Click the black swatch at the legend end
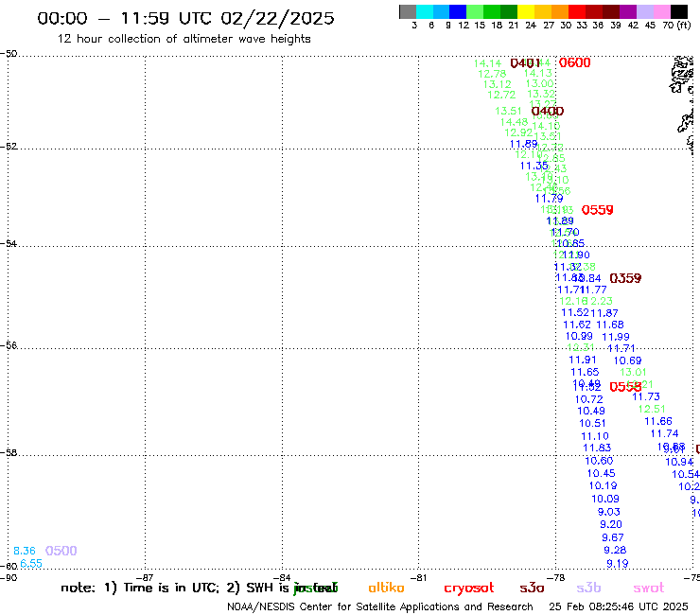This screenshot has height=615, width=700. [678, 11]
